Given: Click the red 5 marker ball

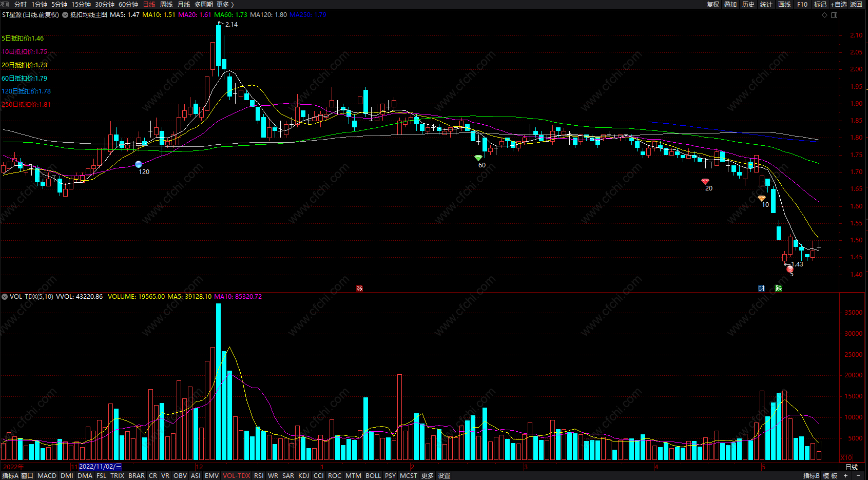Looking at the screenshot, I should tap(790, 269).
